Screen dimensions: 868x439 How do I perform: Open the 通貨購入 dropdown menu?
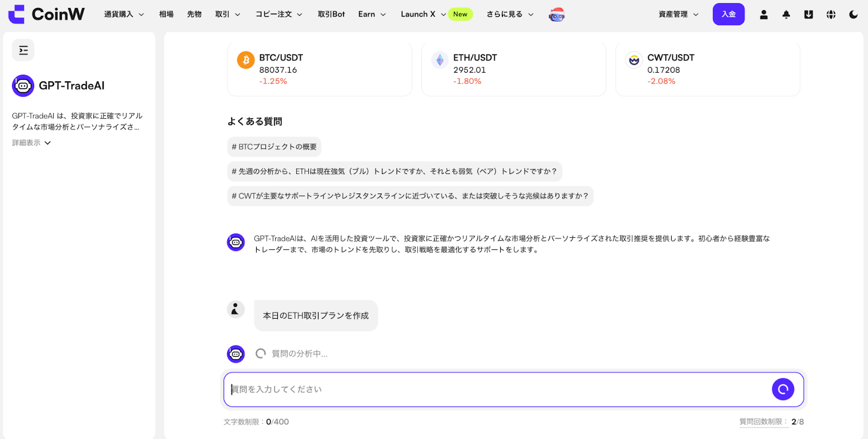click(124, 14)
